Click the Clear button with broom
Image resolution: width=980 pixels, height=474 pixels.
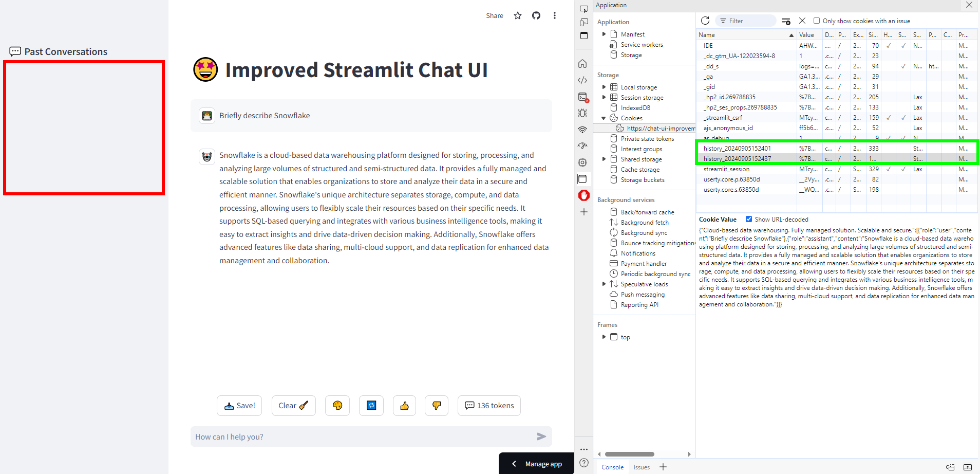pyautogui.click(x=293, y=406)
